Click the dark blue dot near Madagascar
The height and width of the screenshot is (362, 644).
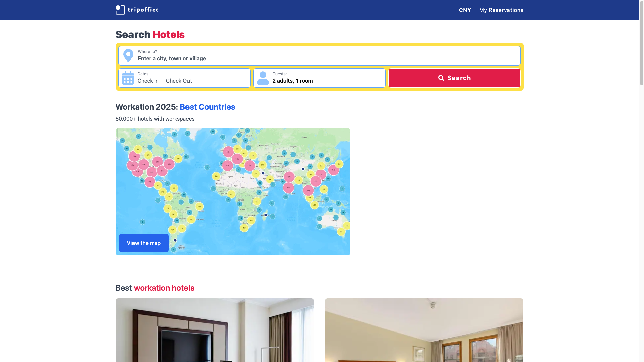[266, 215]
